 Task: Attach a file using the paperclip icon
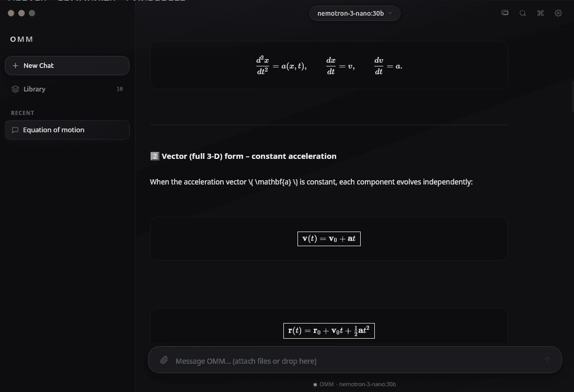click(164, 360)
